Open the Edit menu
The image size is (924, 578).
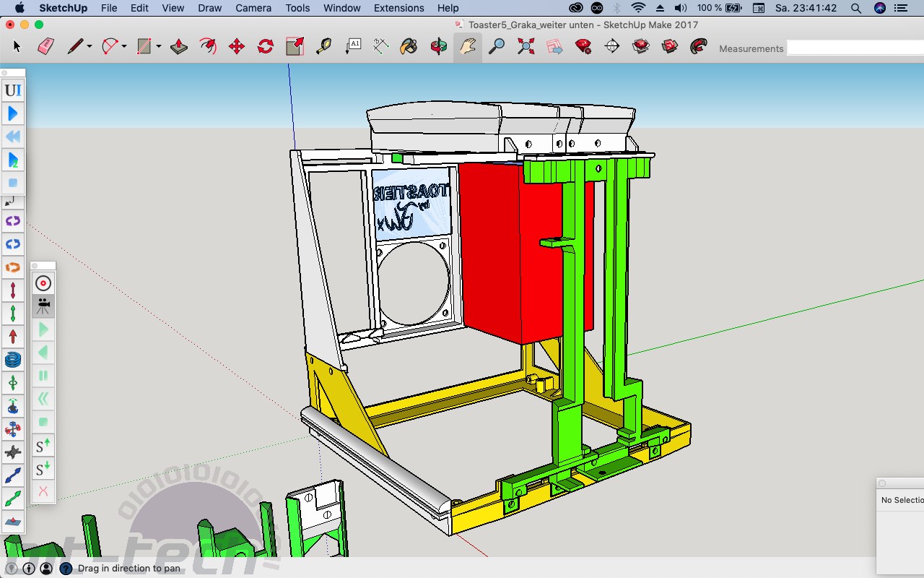click(x=139, y=8)
